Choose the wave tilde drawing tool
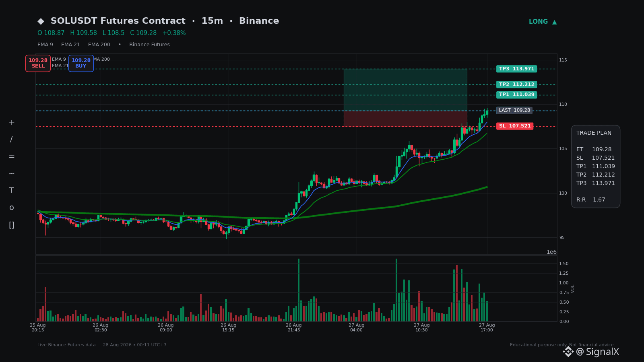Viewport: 644px width, 362px height. pyautogui.click(x=12, y=174)
